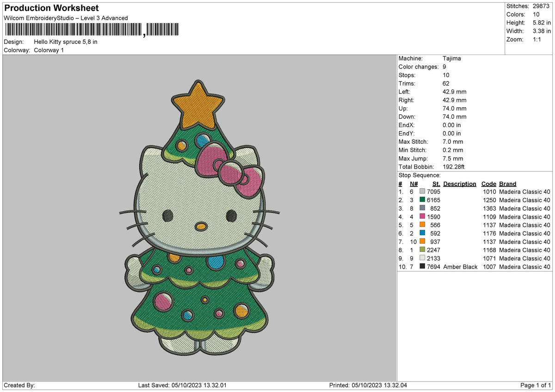
Task: Click code 1363 in stop row 3
Action: pos(489,208)
